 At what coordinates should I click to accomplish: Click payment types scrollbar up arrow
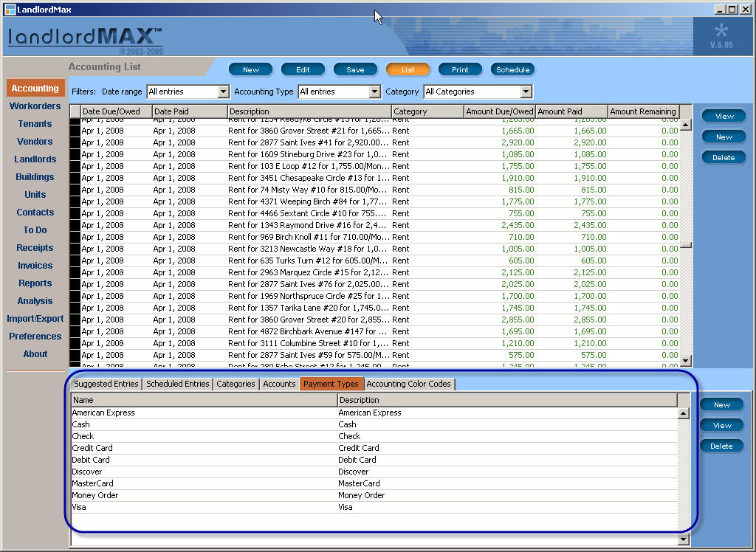point(683,413)
